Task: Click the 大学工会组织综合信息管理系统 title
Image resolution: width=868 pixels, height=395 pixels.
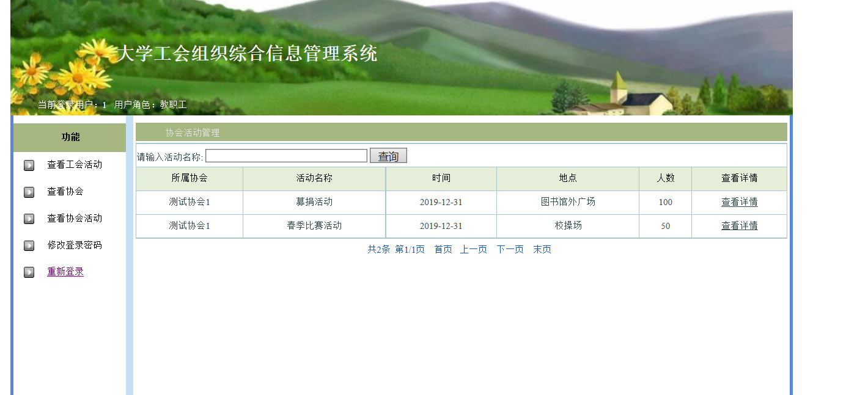Action: [247, 54]
